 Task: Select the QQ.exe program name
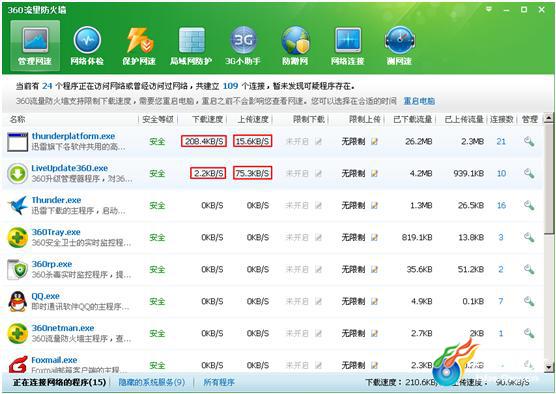click(x=45, y=296)
